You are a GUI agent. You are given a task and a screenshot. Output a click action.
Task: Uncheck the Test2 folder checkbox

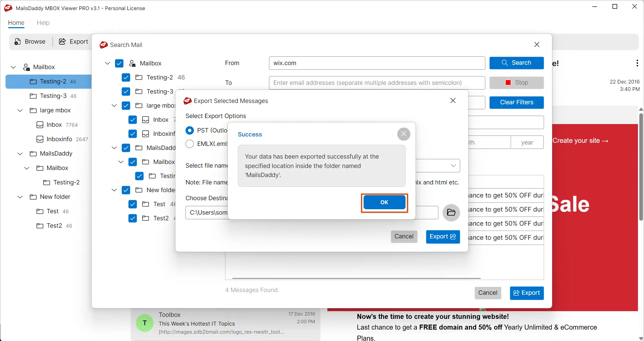click(132, 218)
